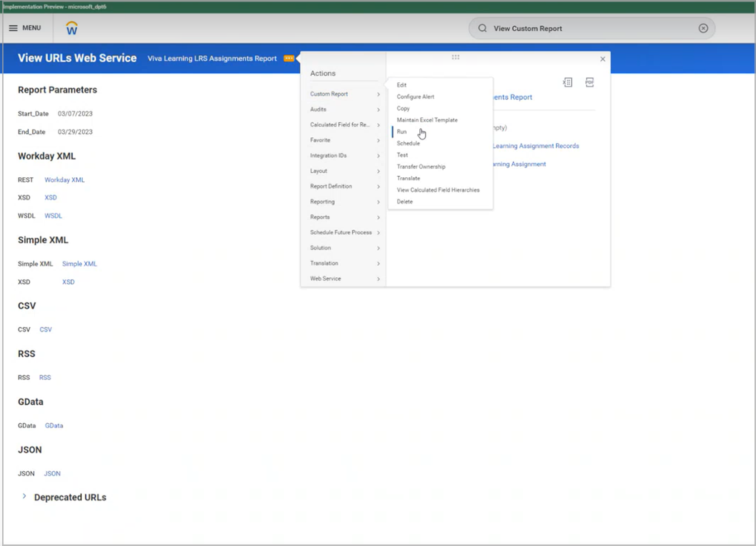The image size is (756, 546).
Task: Click the Workday W logo
Action: [72, 28]
